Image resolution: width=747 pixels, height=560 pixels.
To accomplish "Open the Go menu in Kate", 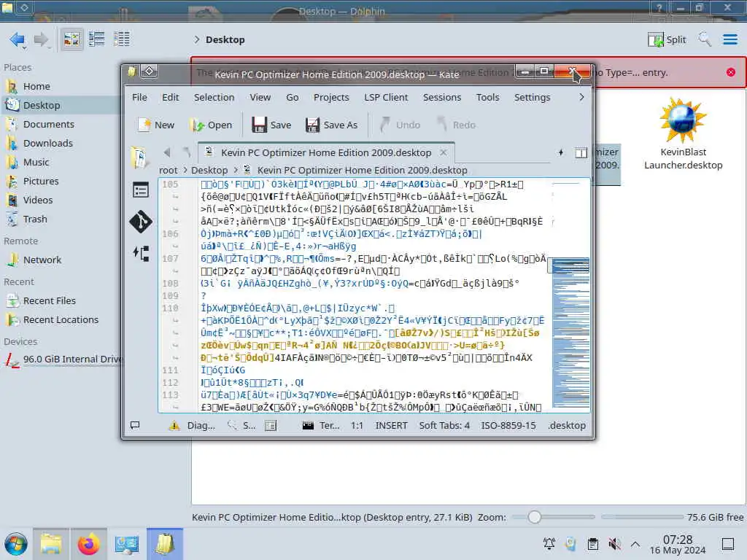I will coord(292,97).
